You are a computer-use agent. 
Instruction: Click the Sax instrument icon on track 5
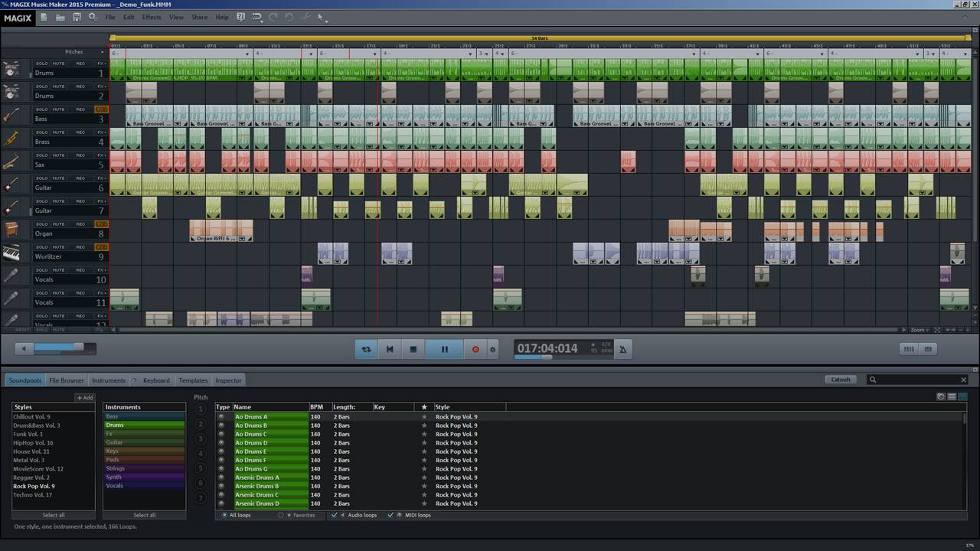pos(11,161)
